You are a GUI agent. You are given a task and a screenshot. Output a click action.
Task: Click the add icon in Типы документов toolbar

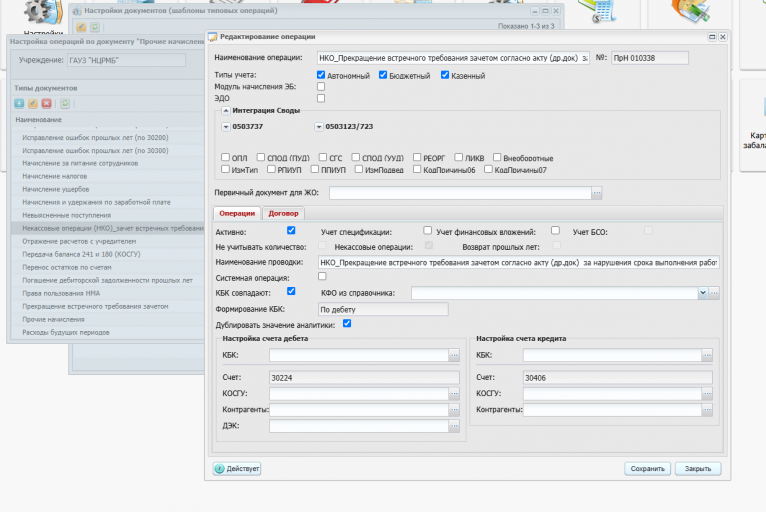click(19, 103)
